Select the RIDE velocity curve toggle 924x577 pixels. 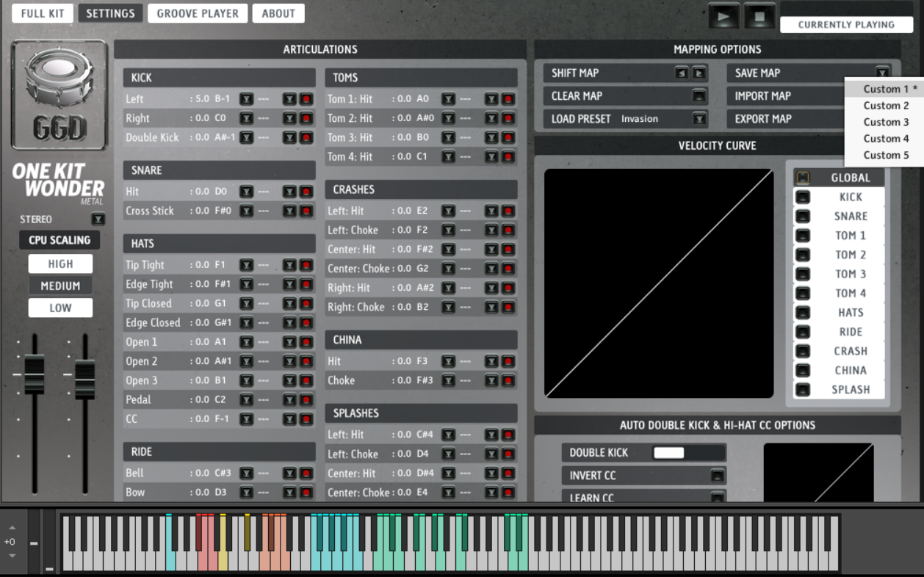point(803,331)
